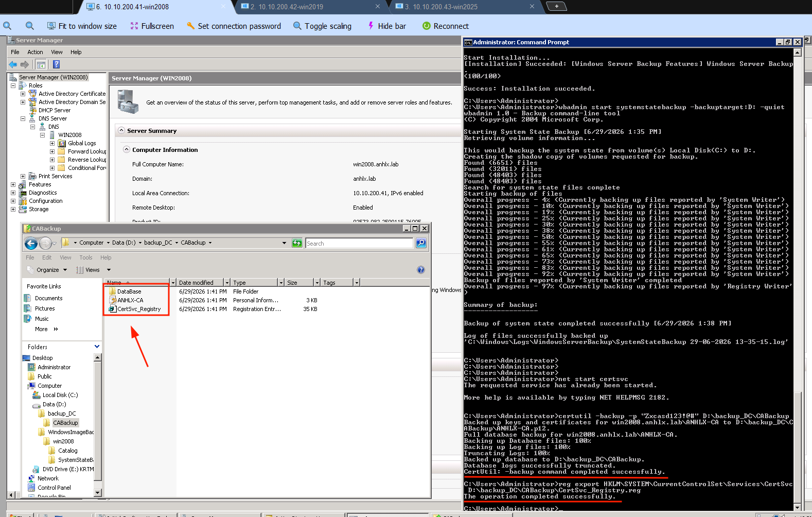This screenshot has width=812, height=517.
Task: Switch remote session to Fullscreen
Action: click(x=152, y=26)
